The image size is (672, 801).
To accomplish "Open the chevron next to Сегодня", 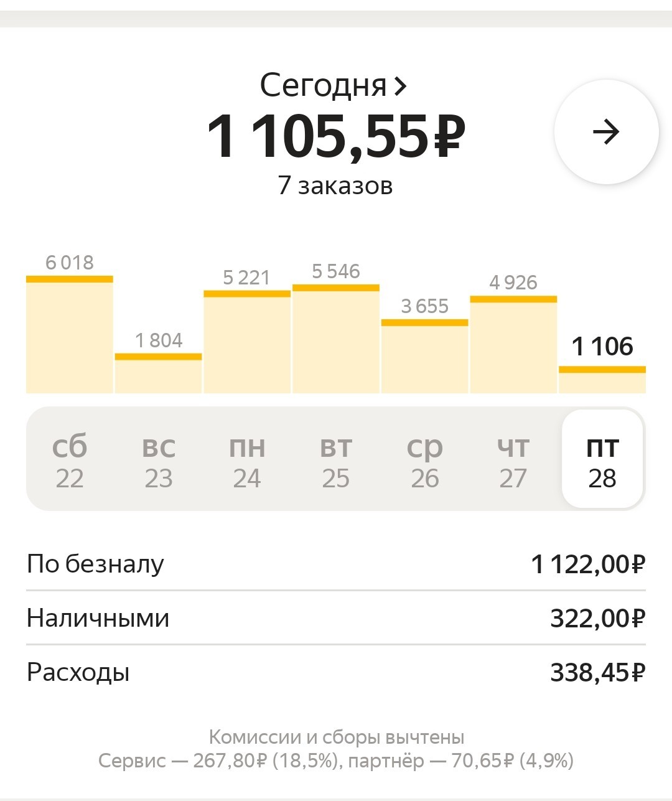I will [400, 86].
